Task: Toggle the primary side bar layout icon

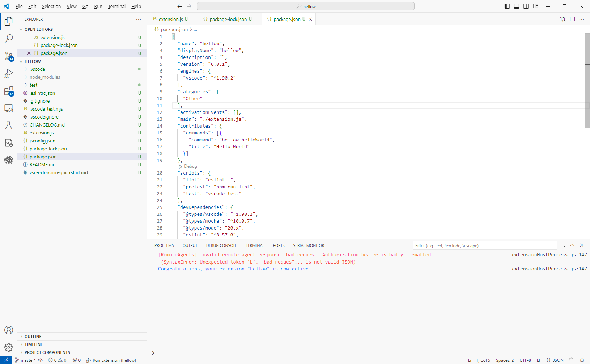Action: (507, 6)
